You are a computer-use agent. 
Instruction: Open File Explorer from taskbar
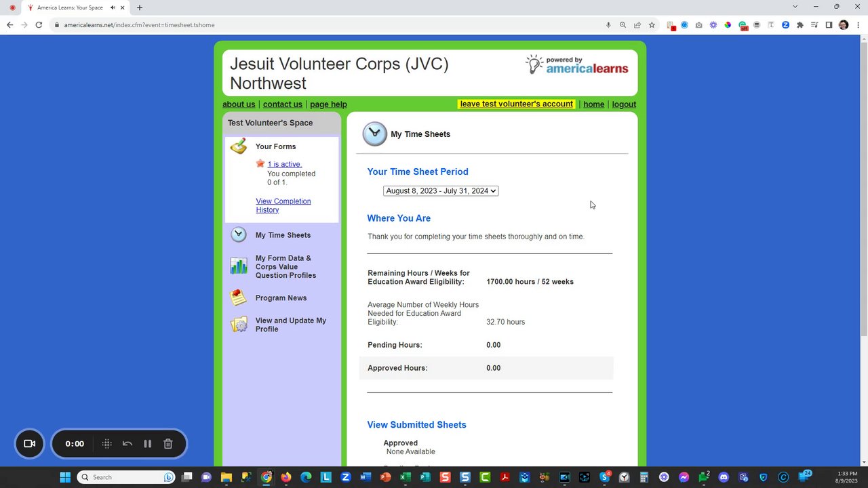point(226,477)
